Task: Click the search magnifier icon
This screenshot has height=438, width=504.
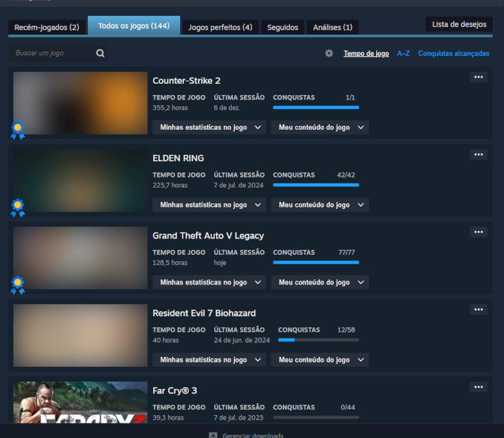Action: (x=100, y=53)
